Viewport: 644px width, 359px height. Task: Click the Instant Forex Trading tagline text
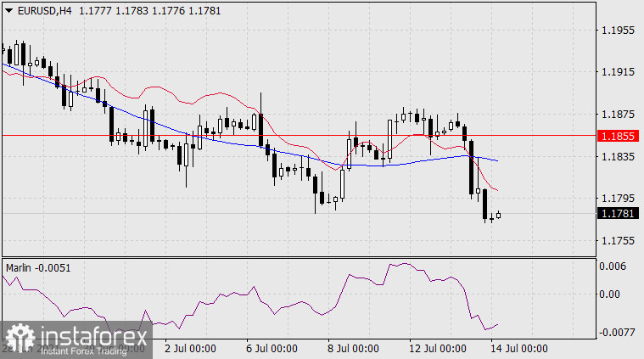(x=83, y=351)
